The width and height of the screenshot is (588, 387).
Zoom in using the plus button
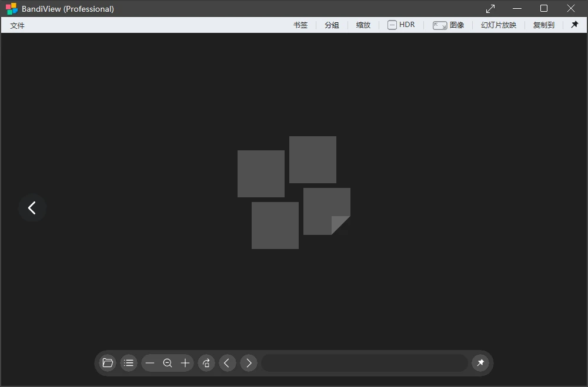pos(185,363)
